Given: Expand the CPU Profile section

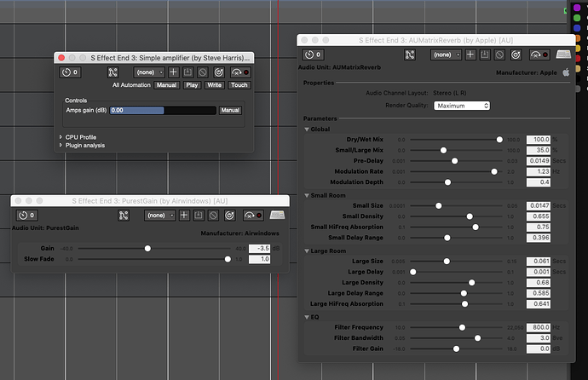Looking at the screenshot, I should [61, 136].
